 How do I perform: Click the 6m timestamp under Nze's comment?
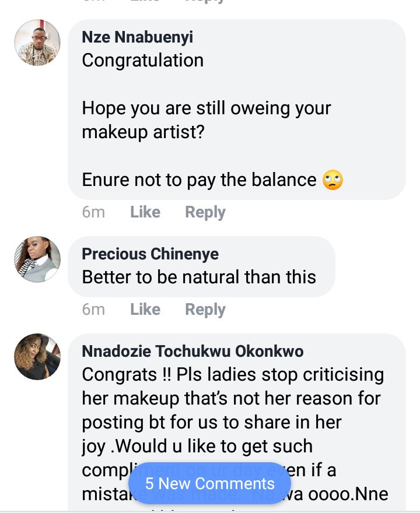[x=93, y=212]
